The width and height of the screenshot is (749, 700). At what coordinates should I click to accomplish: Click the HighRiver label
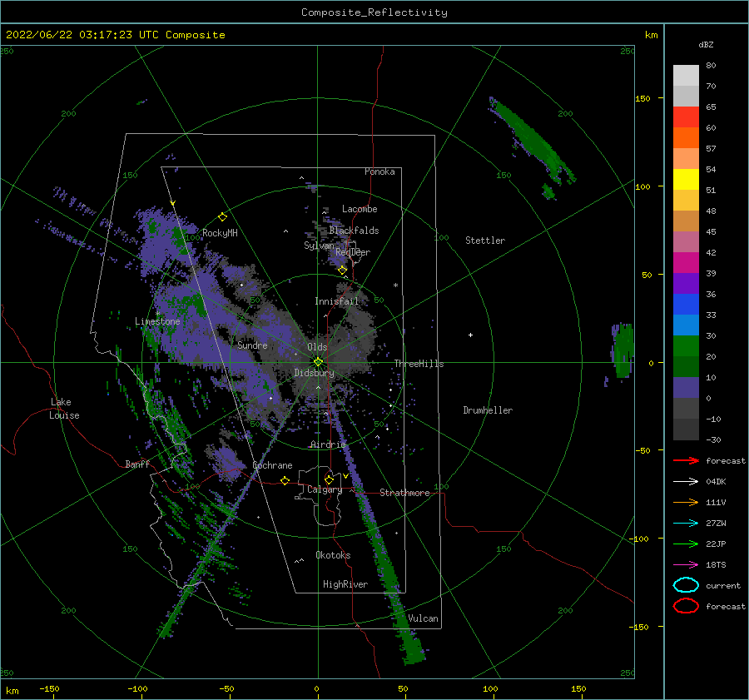(x=345, y=584)
